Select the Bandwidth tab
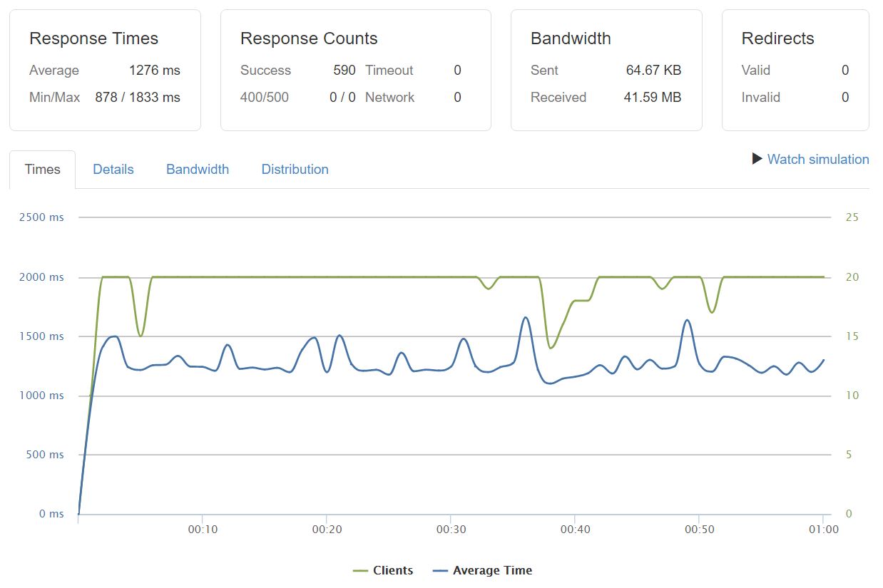The width and height of the screenshot is (883, 588). pos(198,170)
